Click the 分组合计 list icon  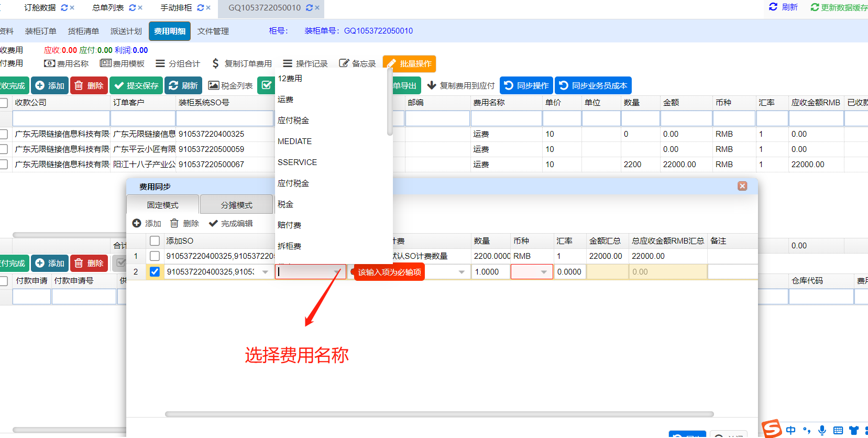tap(160, 63)
